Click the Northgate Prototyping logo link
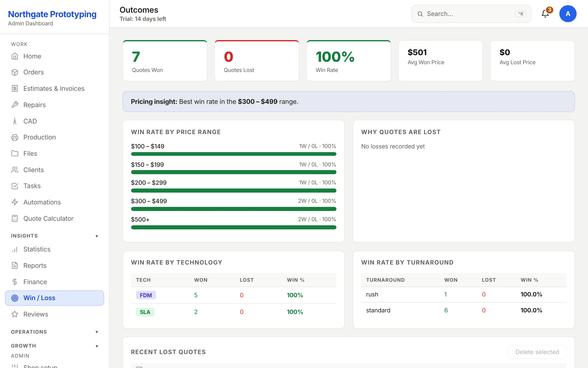The width and height of the screenshot is (588, 368). [x=52, y=14]
